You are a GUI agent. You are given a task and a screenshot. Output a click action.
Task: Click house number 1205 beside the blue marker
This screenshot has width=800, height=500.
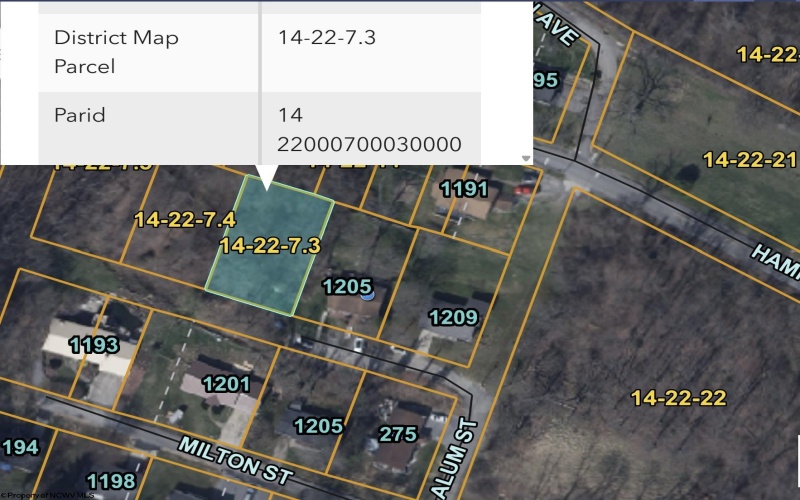(x=347, y=286)
